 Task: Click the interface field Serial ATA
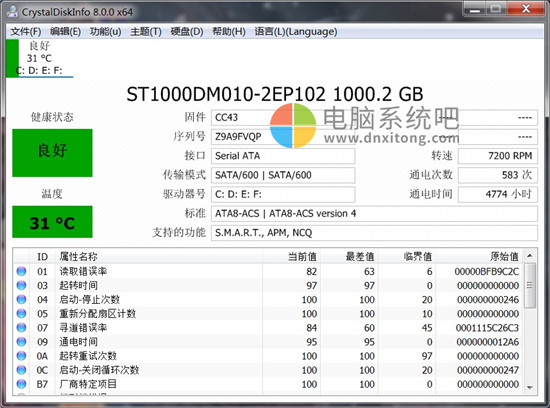283,156
